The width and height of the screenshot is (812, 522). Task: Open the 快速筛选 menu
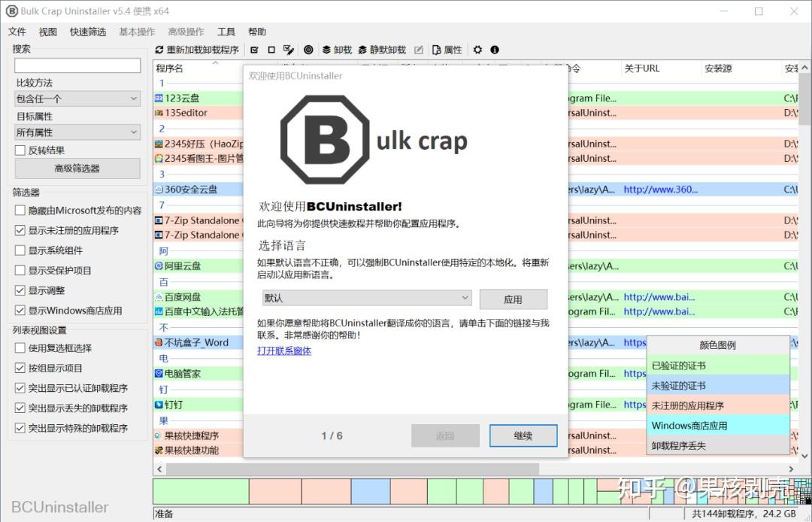coord(86,32)
